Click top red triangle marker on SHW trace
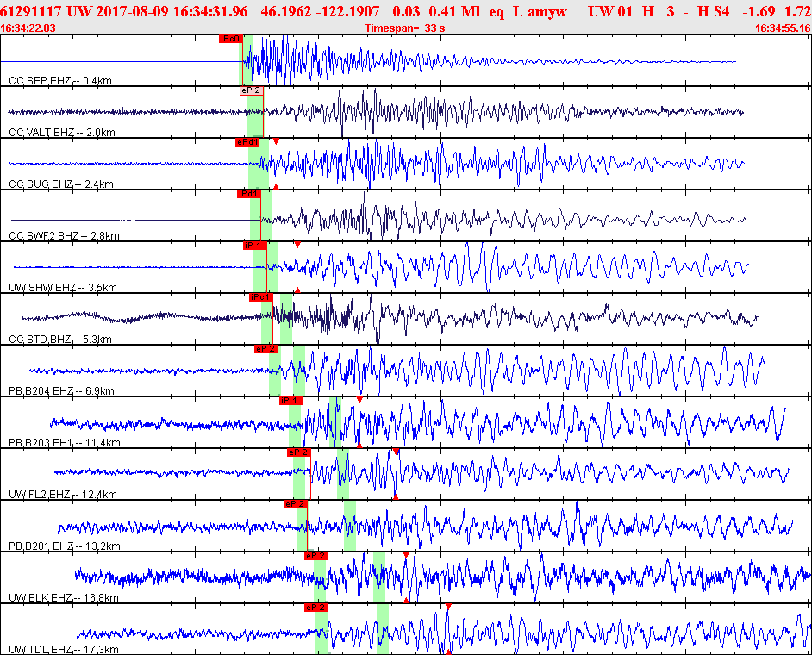The width and height of the screenshot is (812, 655). (297, 244)
